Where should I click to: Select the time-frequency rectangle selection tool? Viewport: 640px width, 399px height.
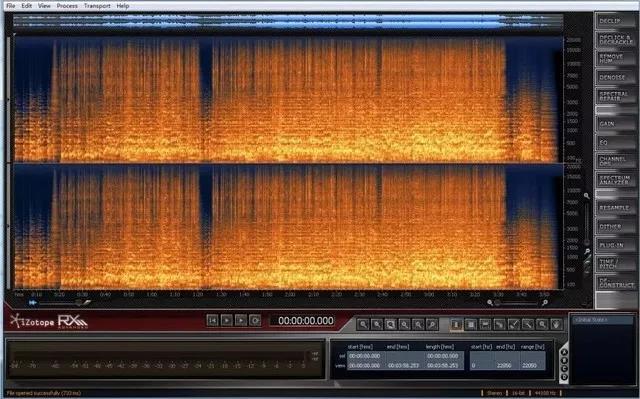[x=471, y=324]
